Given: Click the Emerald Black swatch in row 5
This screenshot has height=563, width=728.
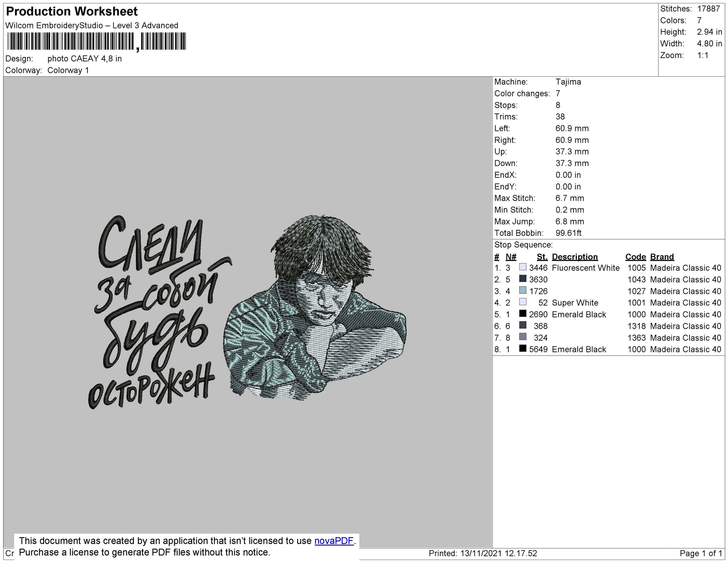Looking at the screenshot, I should 523,313.
